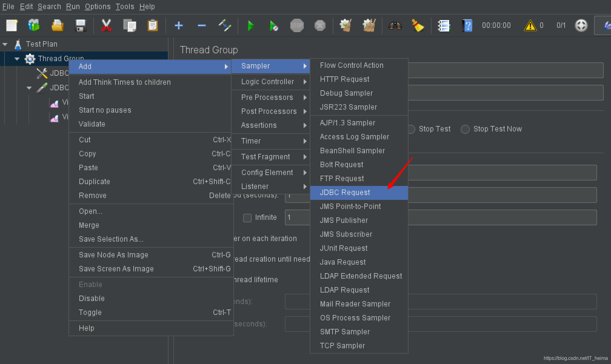Screen dimensions: 611x364
Task: Click the green Start run icon
Action: tap(251, 26)
